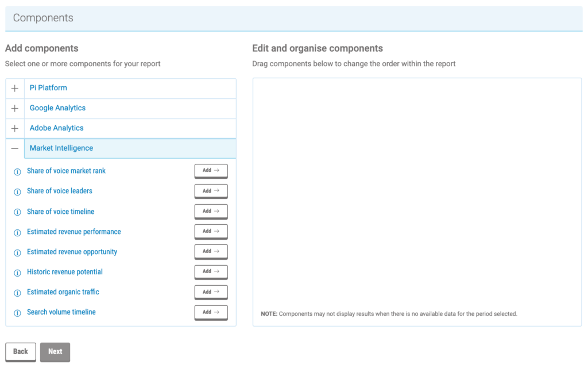Open info icon beside Estimated organic traffic

click(x=17, y=292)
